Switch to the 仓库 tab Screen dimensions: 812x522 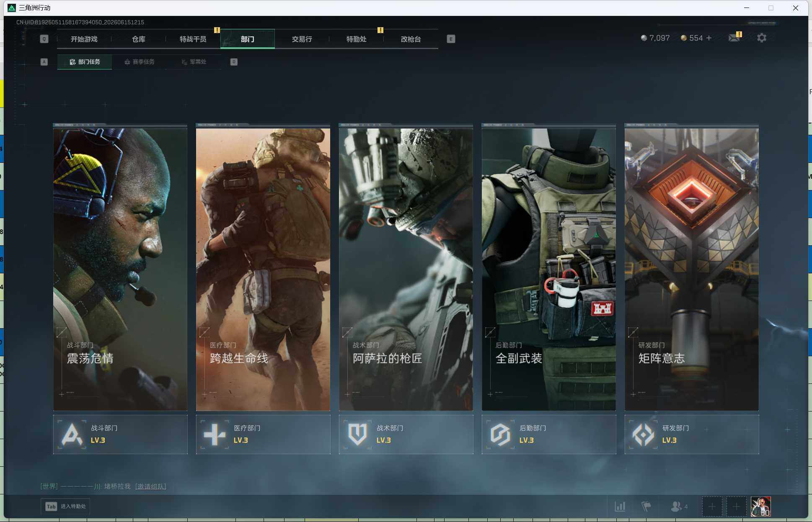point(139,39)
